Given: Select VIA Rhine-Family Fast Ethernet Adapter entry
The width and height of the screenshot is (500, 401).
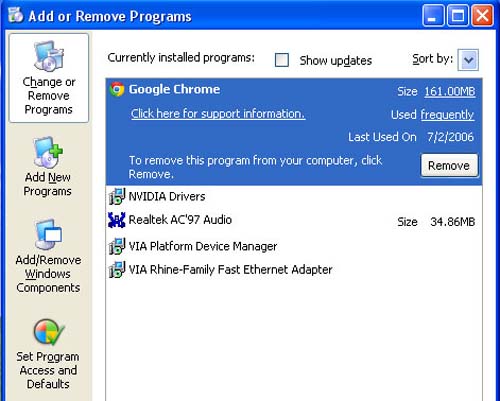Looking at the screenshot, I should point(294,270).
